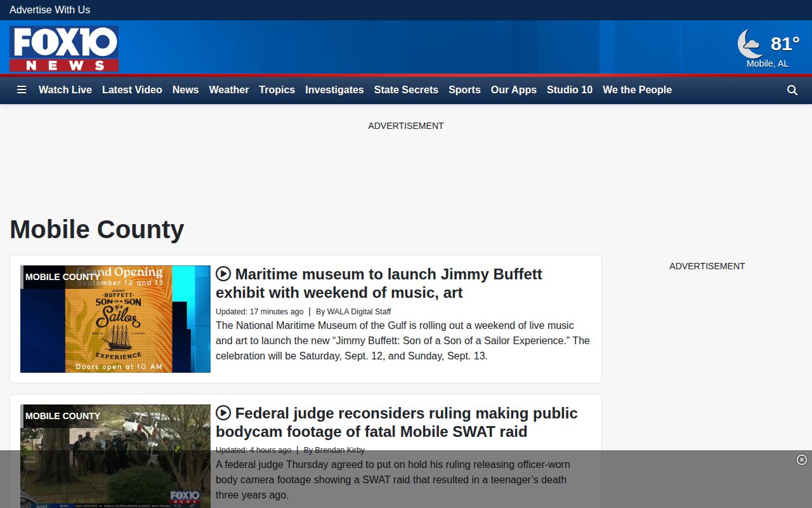The height and width of the screenshot is (508, 812).
Task: Open We the People section
Action: pyautogui.click(x=637, y=90)
